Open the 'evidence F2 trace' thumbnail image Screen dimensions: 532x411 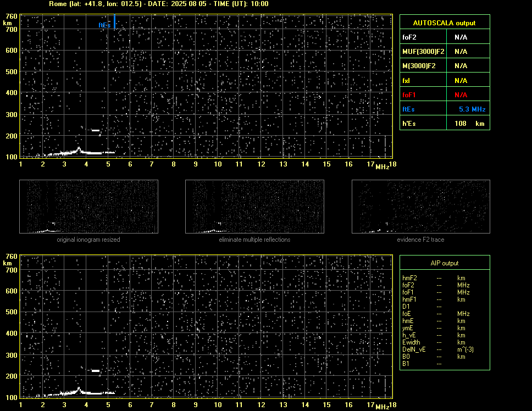pyautogui.click(x=421, y=207)
